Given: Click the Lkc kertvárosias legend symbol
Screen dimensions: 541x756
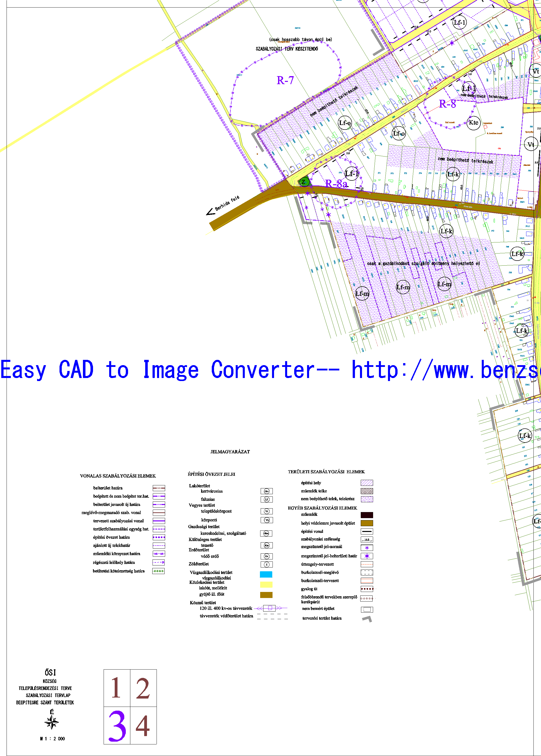Looking at the screenshot, I should tap(266, 491).
